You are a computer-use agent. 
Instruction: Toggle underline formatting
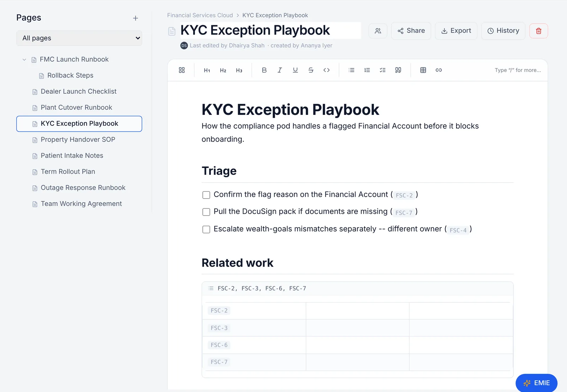tap(295, 70)
